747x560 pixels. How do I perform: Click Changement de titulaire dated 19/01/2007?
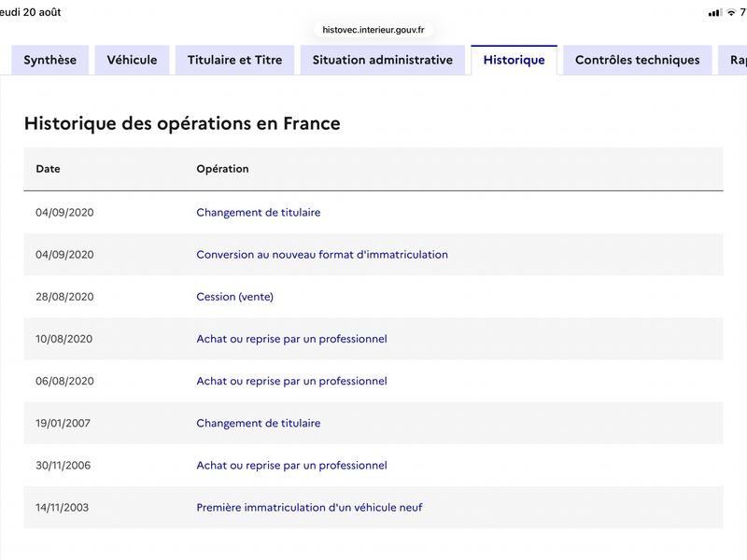tap(259, 424)
